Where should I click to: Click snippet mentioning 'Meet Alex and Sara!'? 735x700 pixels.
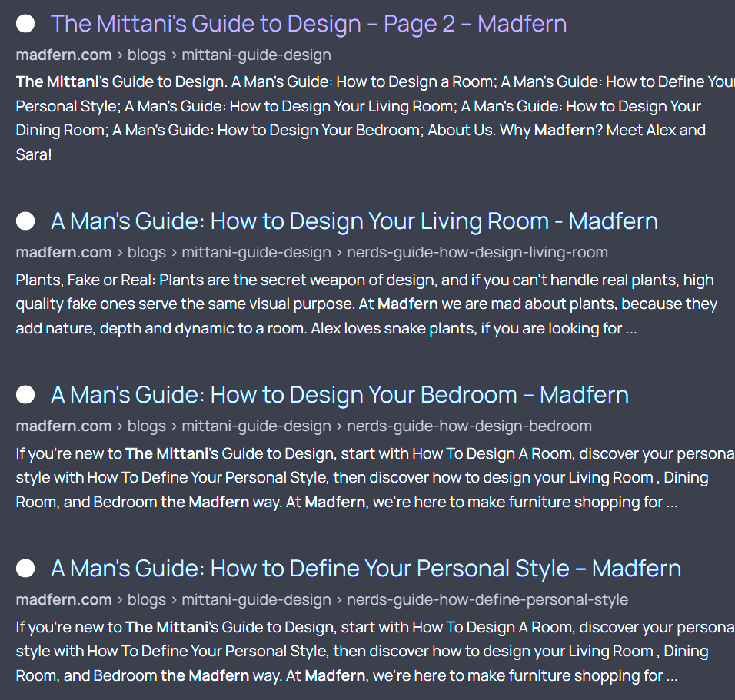click(x=375, y=118)
